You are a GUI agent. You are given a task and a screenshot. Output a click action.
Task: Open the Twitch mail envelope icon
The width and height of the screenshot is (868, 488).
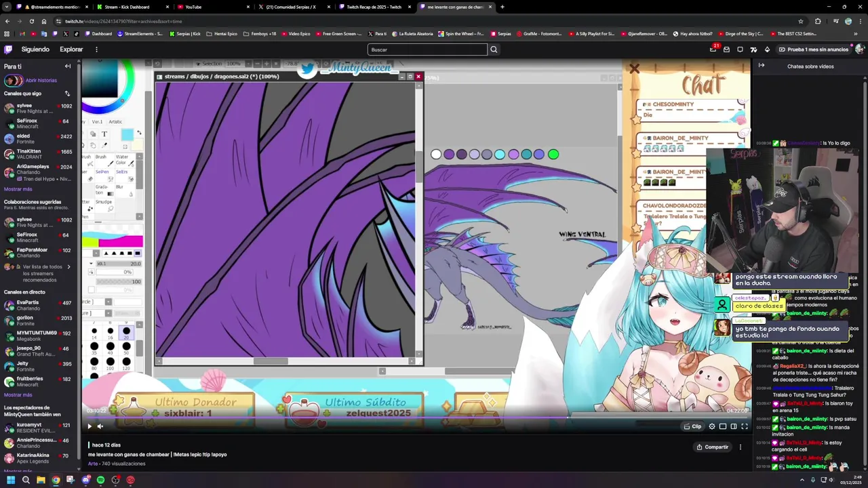tap(726, 49)
